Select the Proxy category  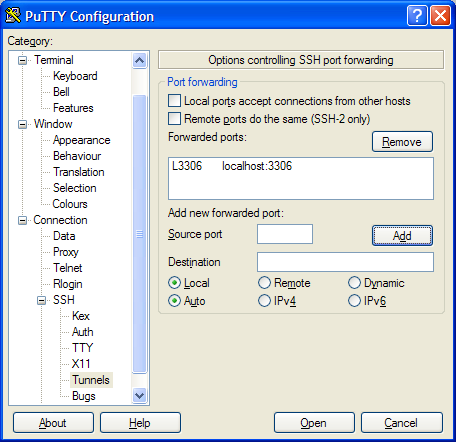point(66,252)
